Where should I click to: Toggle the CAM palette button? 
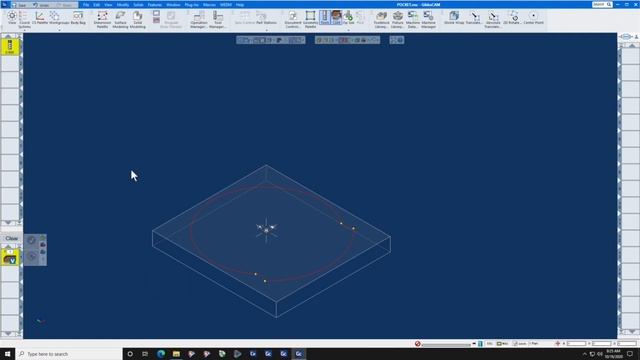[x=336, y=18]
